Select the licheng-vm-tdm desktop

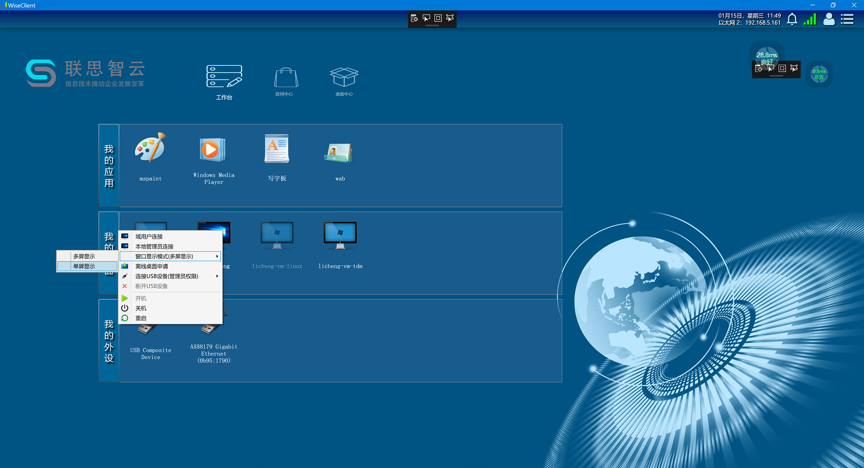coord(340,237)
